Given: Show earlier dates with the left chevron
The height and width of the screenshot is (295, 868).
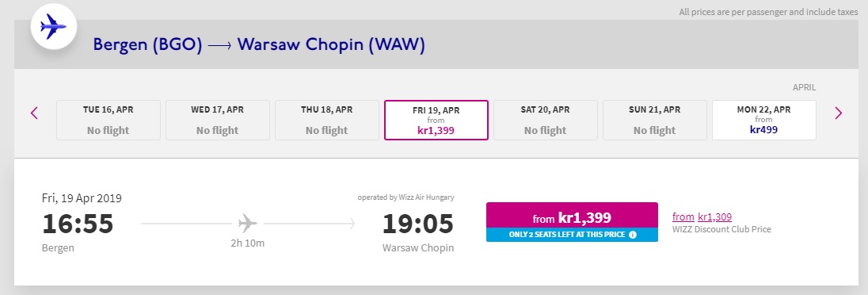Looking at the screenshot, I should pyautogui.click(x=34, y=113).
